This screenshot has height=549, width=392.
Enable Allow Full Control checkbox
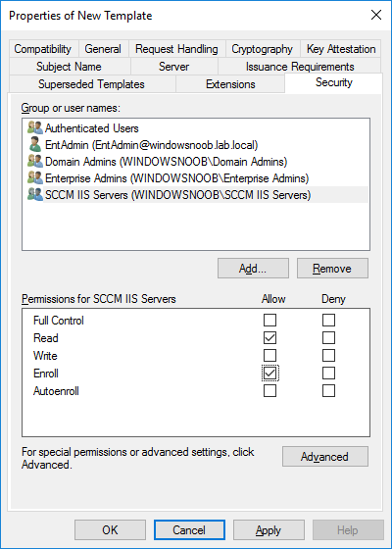click(269, 320)
